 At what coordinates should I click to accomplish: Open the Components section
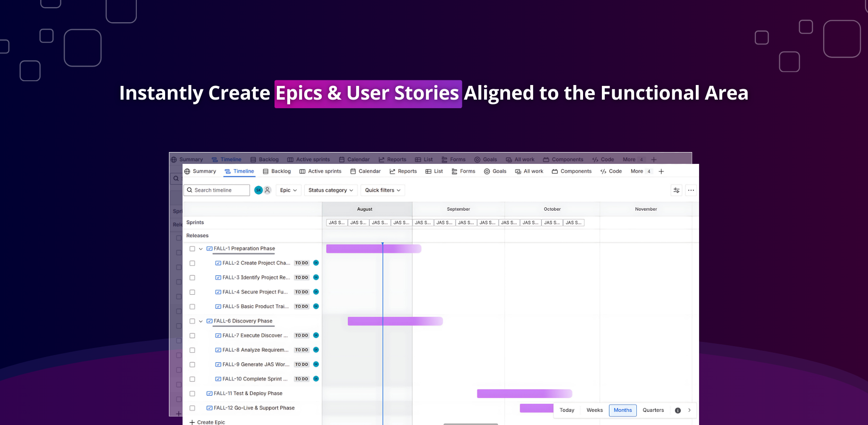[576, 171]
